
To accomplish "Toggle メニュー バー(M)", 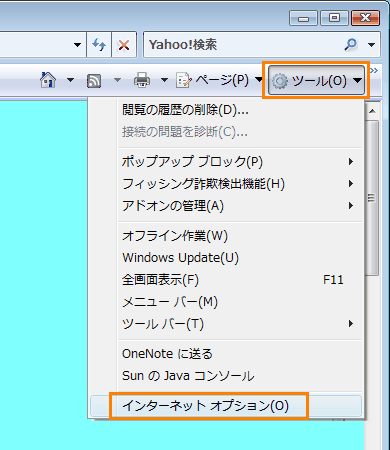I will (226, 302).
